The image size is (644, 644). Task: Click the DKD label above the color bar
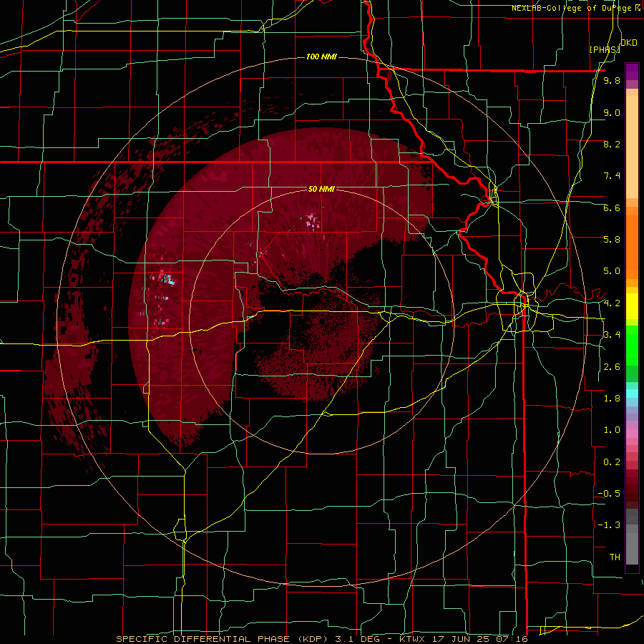tap(629, 43)
